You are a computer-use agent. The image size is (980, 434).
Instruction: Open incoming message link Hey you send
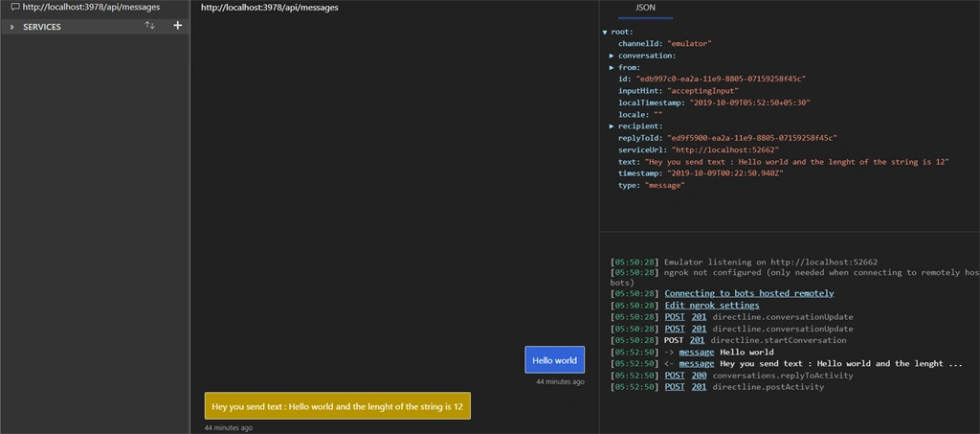click(697, 364)
